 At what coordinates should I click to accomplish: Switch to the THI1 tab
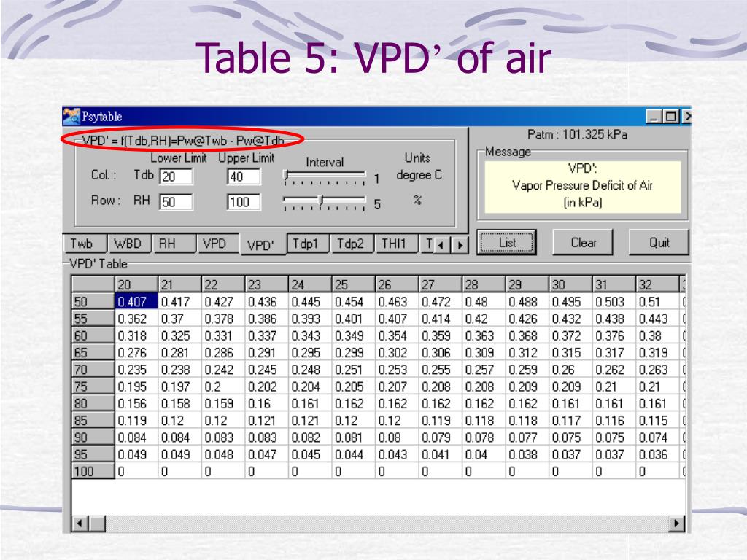(x=397, y=244)
